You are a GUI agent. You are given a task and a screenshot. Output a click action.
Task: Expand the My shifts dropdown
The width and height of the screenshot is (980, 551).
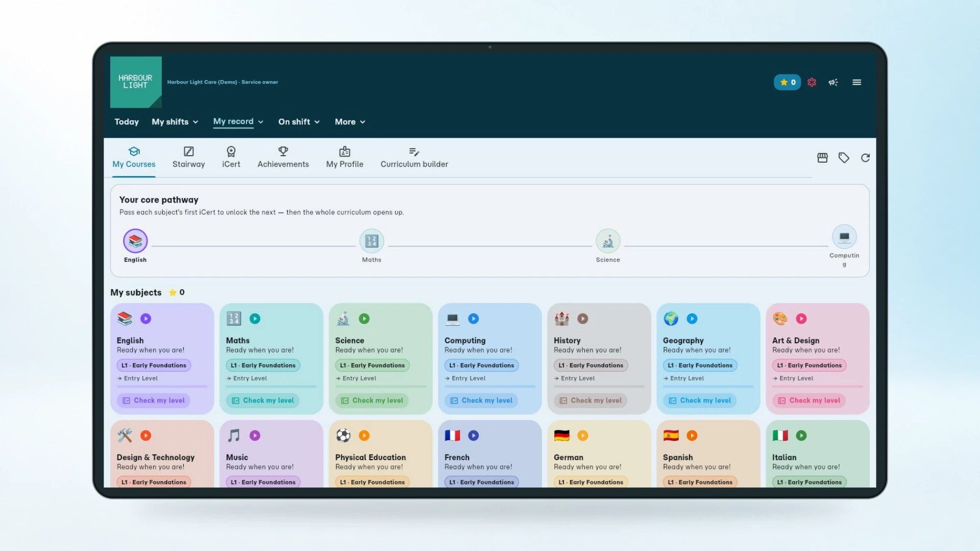(175, 122)
